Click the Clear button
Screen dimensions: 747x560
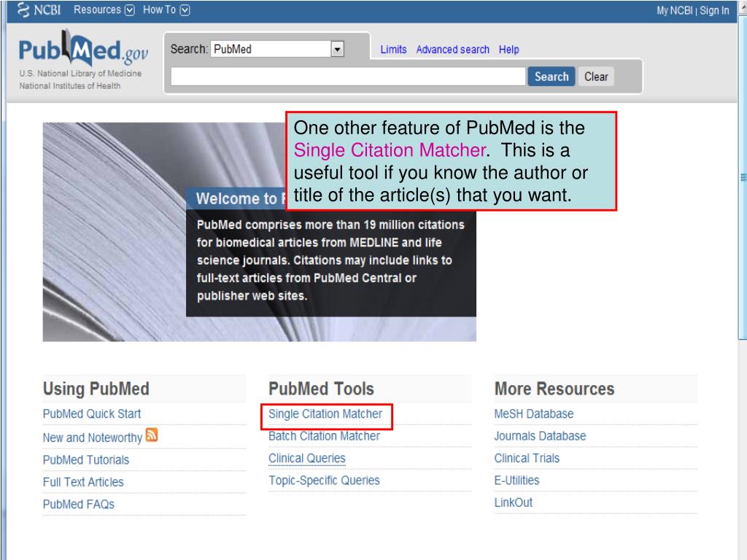(x=596, y=77)
